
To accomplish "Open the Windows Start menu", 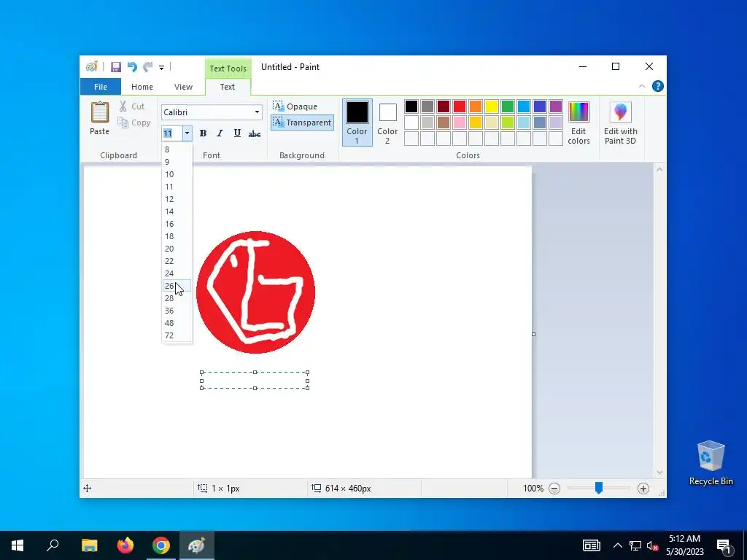I will point(18,545).
